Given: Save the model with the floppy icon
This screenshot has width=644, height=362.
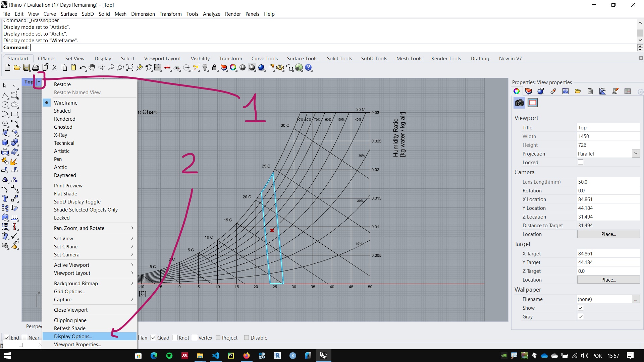Looking at the screenshot, I should pyautogui.click(x=26, y=68).
